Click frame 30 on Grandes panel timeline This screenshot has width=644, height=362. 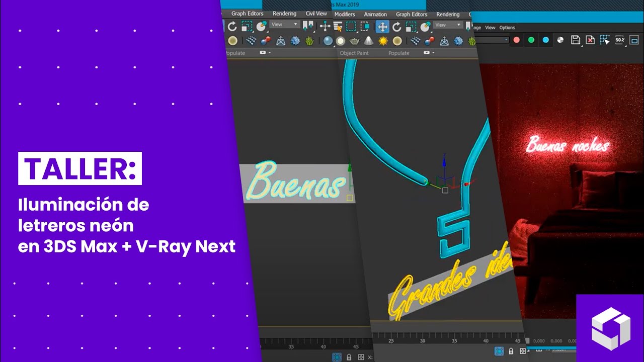click(423, 341)
